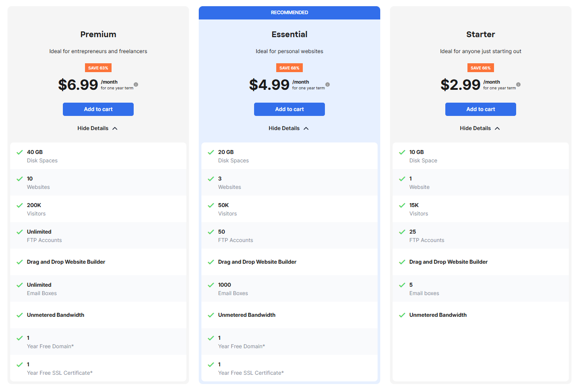
Task: Click Starter Drag and Drop Website Builder
Action: 448,262
